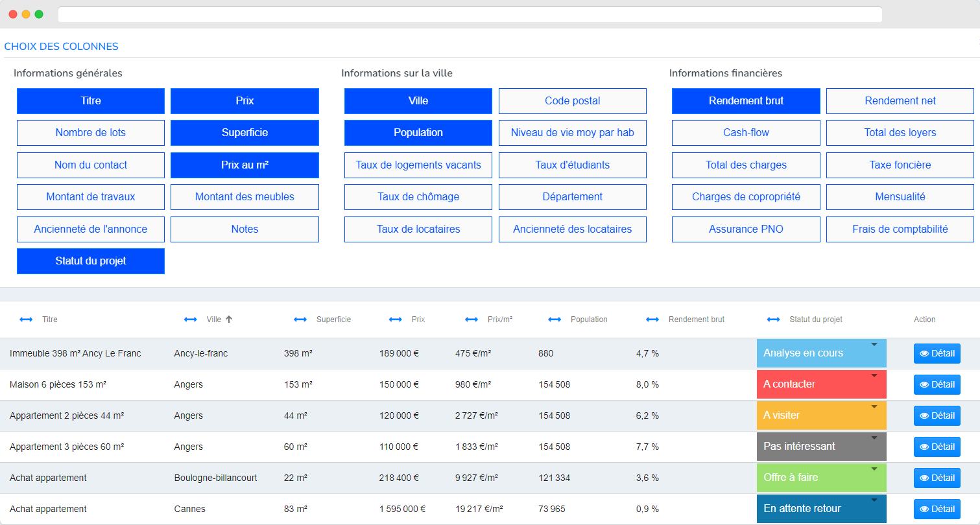Disable the Superficie column toggle
This screenshot has width=980, height=525.
[x=245, y=133]
